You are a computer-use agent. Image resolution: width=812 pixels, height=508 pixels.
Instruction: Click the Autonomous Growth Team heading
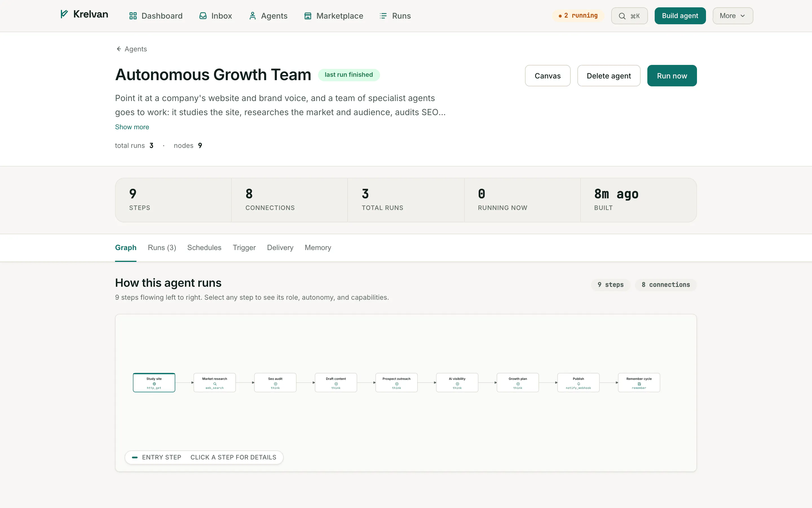click(213, 75)
